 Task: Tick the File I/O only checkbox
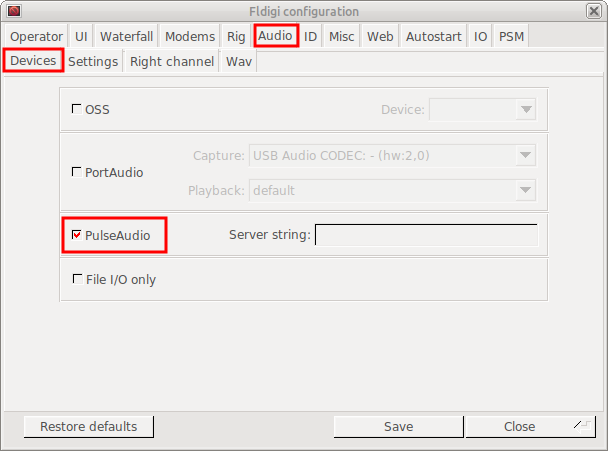tap(77, 279)
